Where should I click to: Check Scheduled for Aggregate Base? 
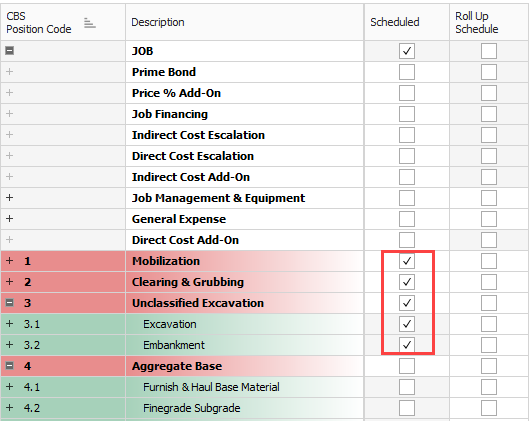407,366
